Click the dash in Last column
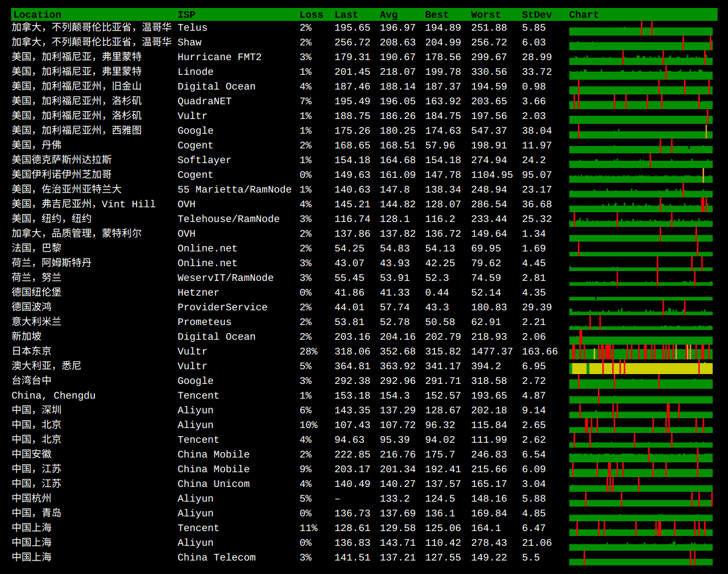This screenshot has width=728, height=574. (x=338, y=499)
